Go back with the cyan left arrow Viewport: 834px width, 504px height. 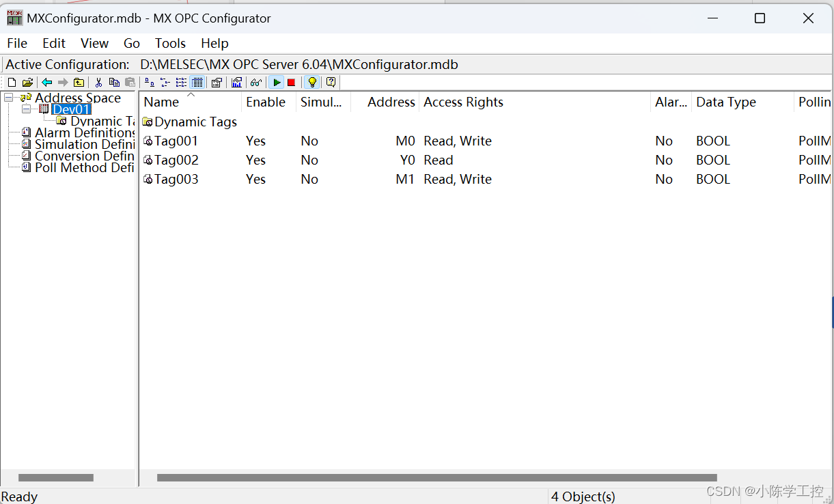click(46, 83)
